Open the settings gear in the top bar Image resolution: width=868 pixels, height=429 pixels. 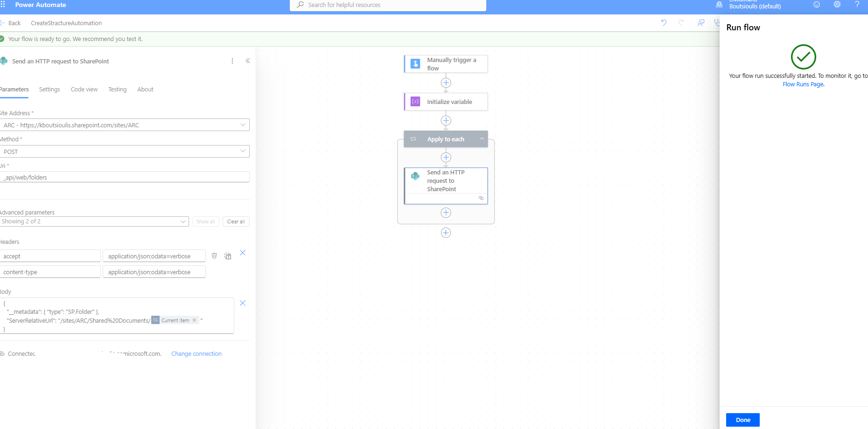[x=837, y=5]
